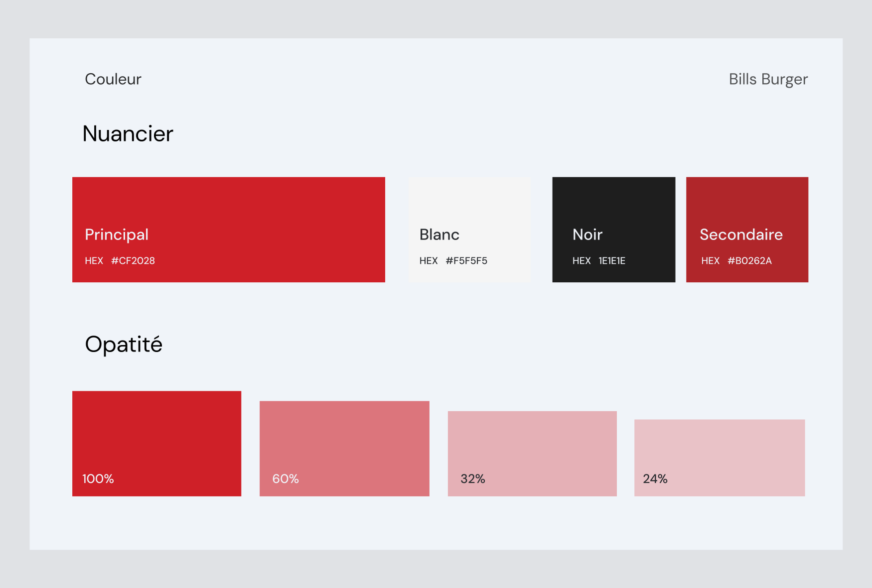This screenshot has width=872, height=588.
Task: Click the Principal swatch title text
Action: [117, 235]
